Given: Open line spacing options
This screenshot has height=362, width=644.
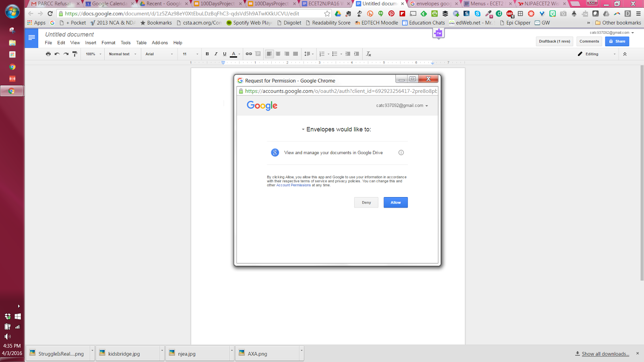Looking at the screenshot, I should pos(309,54).
